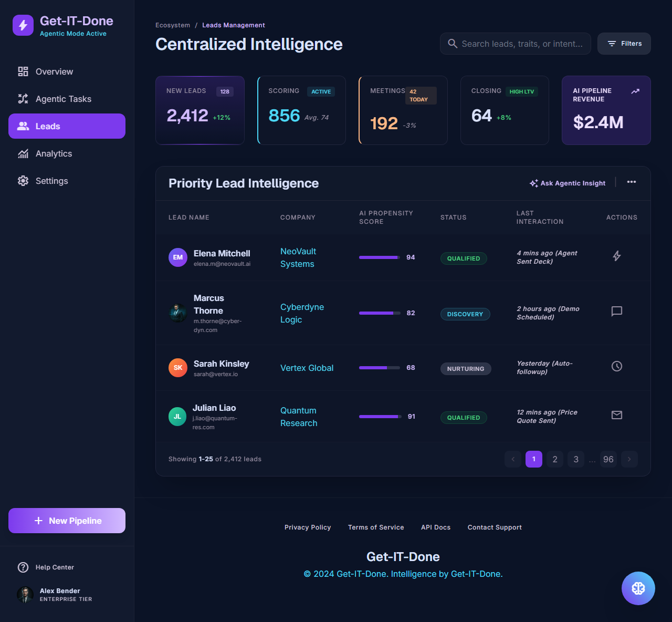Viewport: 672px width, 622px height.
Task: Open the Vertex Global company link
Action: tap(307, 368)
